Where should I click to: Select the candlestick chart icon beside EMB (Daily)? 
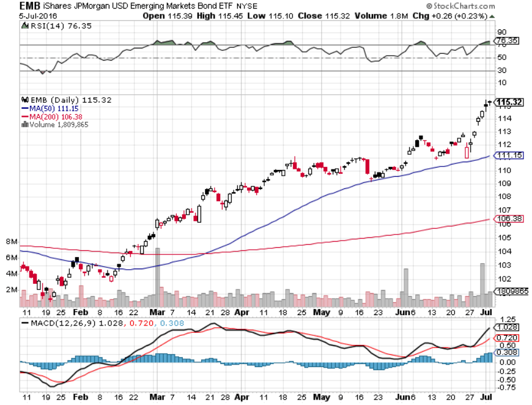pos(25,100)
